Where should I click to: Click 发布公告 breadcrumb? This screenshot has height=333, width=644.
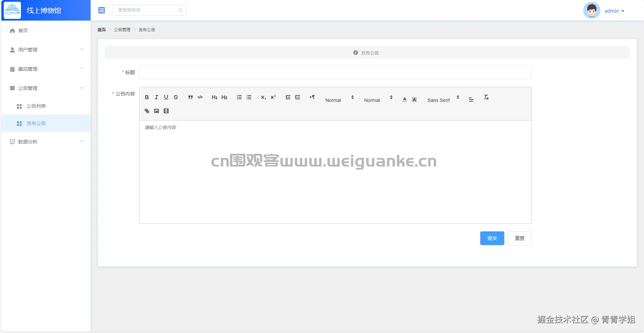click(x=147, y=30)
